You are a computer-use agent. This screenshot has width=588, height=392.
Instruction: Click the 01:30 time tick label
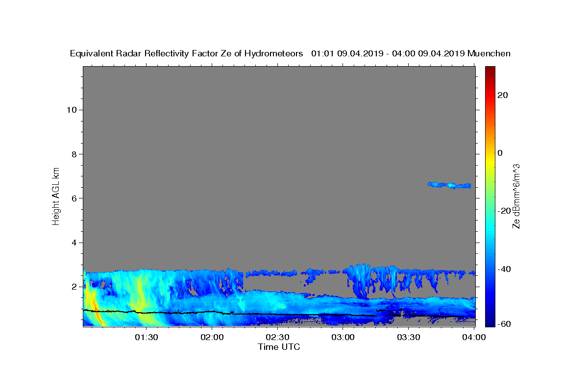tap(147, 338)
